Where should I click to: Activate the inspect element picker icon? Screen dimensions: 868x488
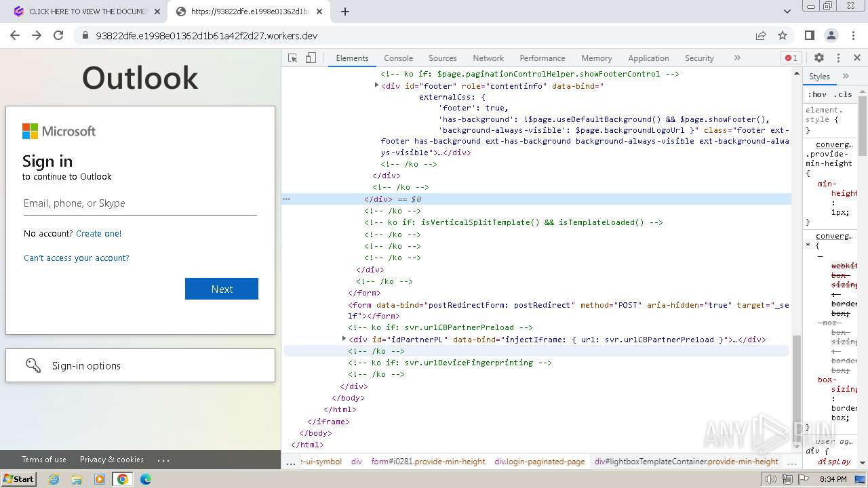pyautogui.click(x=293, y=58)
